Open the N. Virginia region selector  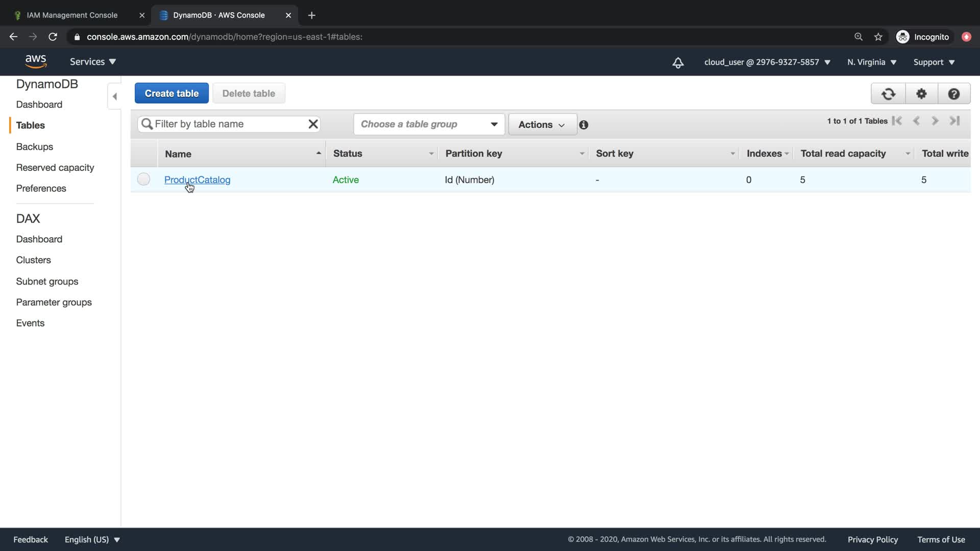tap(871, 62)
